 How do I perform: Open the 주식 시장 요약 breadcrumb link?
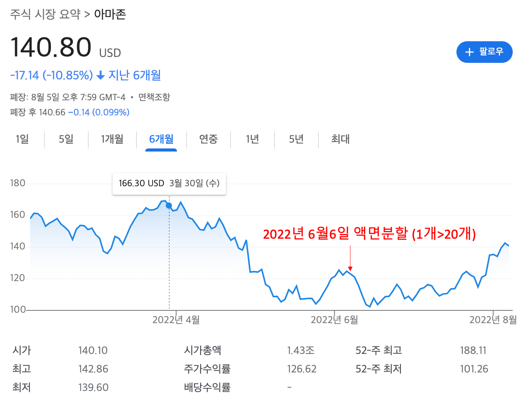click(45, 15)
